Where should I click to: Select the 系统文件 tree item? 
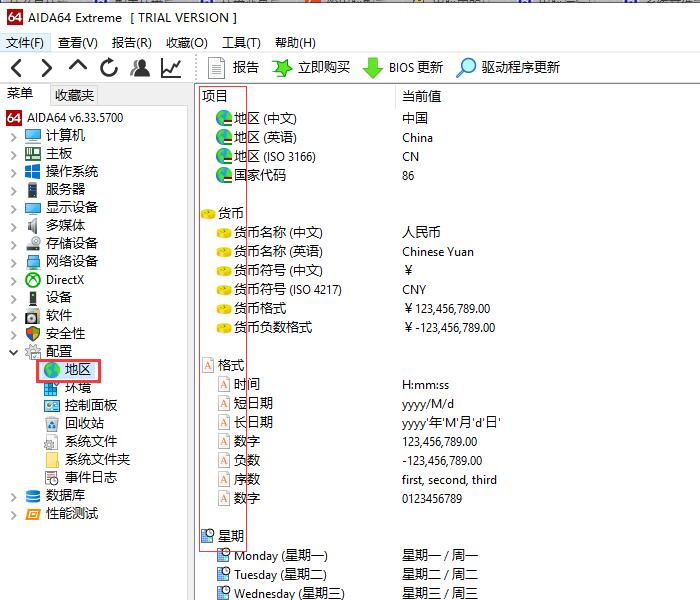click(x=80, y=442)
